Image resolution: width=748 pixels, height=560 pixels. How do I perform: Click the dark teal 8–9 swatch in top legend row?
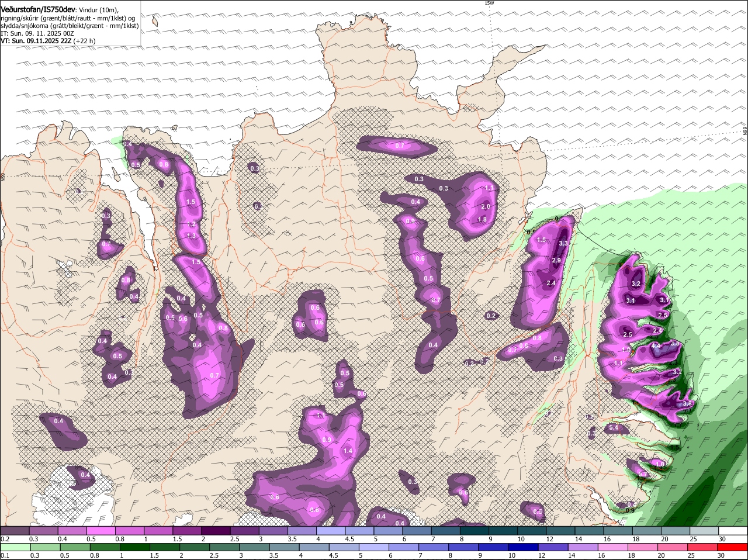coord(474,531)
